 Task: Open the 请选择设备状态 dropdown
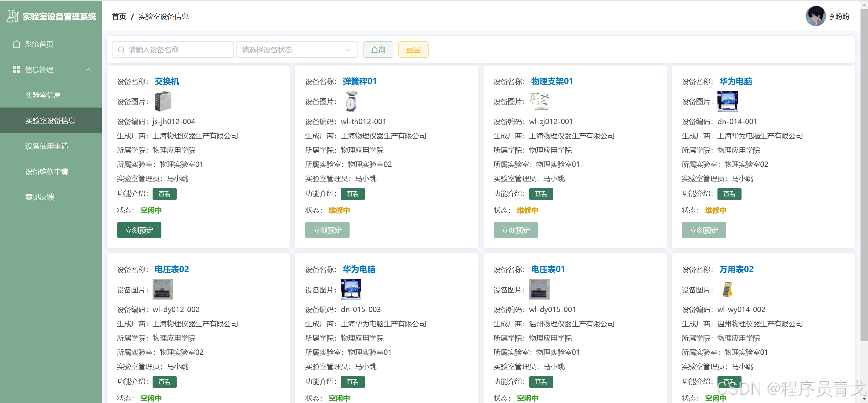coord(297,50)
